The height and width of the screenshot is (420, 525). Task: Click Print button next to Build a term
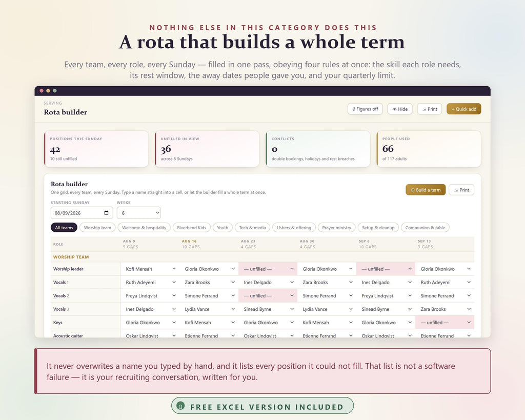tap(461, 190)
